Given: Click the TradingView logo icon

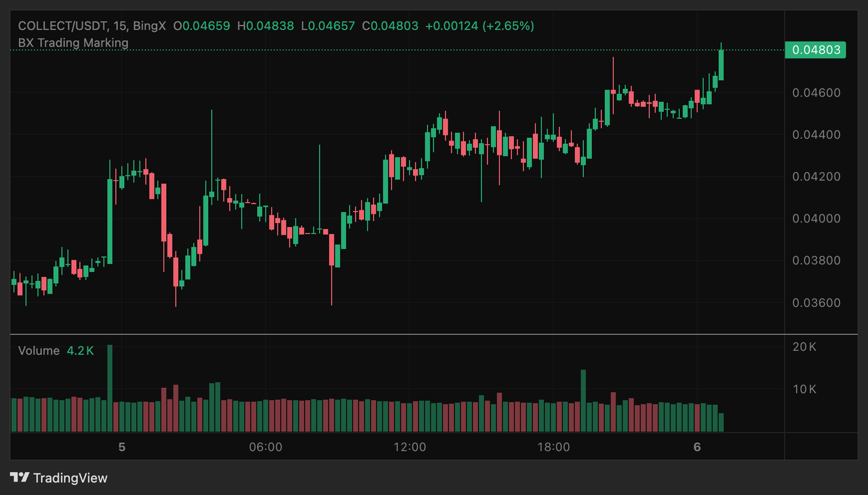Looking at the screenshot, I should click(20, 478).
